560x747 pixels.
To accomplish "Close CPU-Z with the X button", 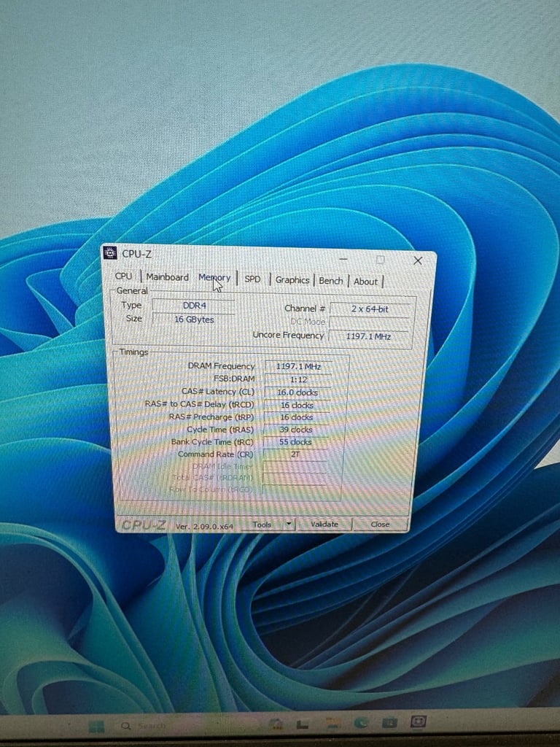I will 418,260.
